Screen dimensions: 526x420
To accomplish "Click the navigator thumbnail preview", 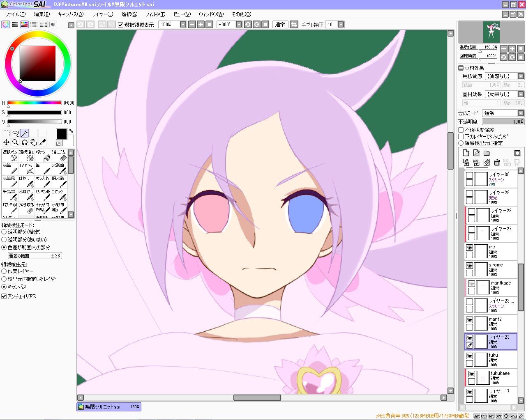I will coord(491,32).
